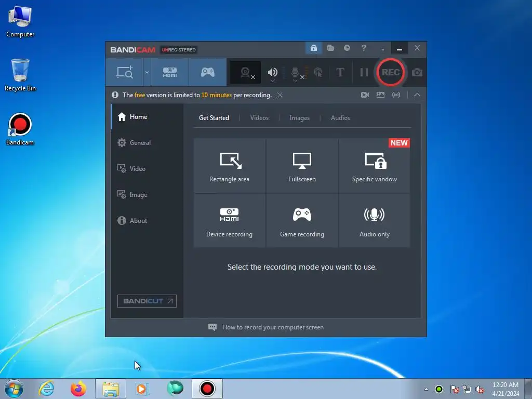Expand the microphone dropdown chevron
The image size is (532, 399).
pos(295,81)
